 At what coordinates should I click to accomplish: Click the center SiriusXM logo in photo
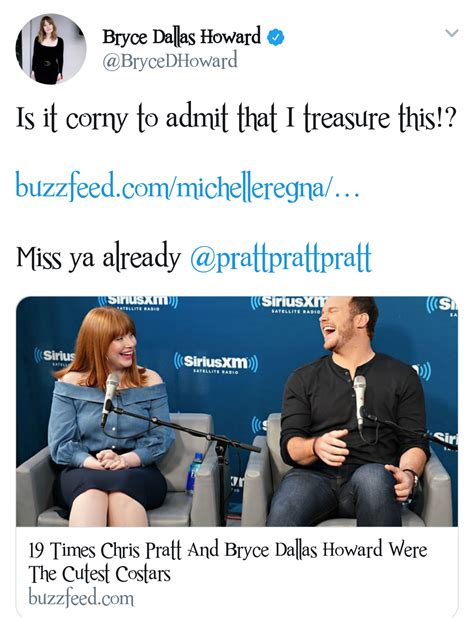click(x=216, y=363)
